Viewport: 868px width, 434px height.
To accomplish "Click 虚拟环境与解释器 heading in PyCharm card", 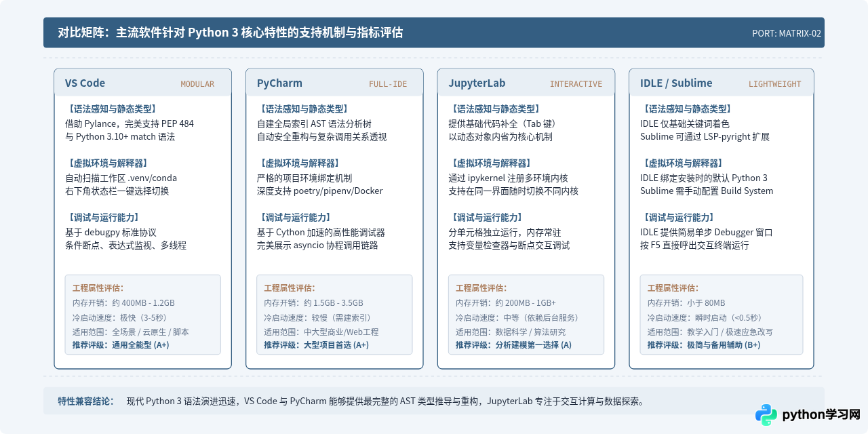I will [x=300, y=163].
